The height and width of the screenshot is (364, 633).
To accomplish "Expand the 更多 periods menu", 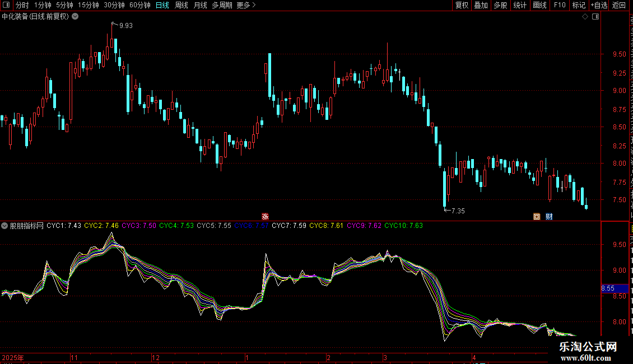I will [x=246, y=5].
